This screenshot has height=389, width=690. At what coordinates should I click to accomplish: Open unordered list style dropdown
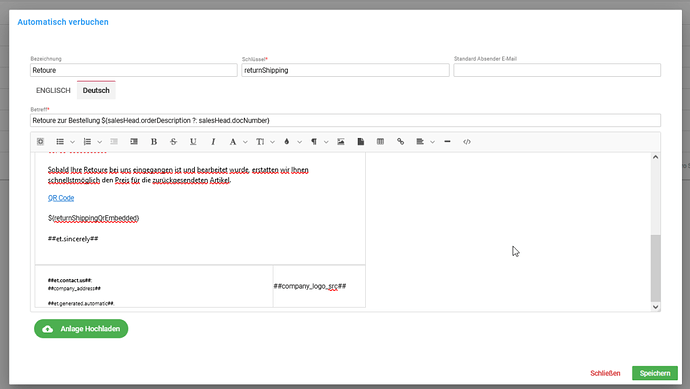tap(73, 142)
